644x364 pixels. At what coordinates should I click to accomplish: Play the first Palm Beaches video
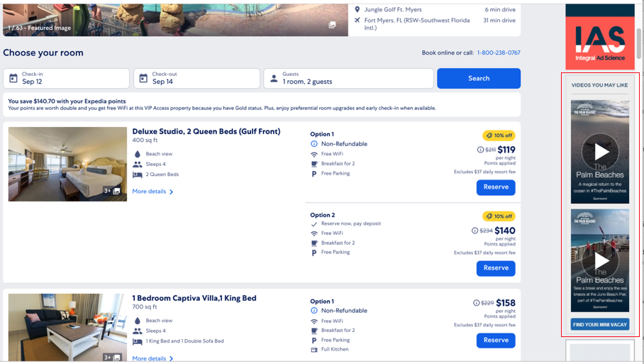(x=600, y=152)
